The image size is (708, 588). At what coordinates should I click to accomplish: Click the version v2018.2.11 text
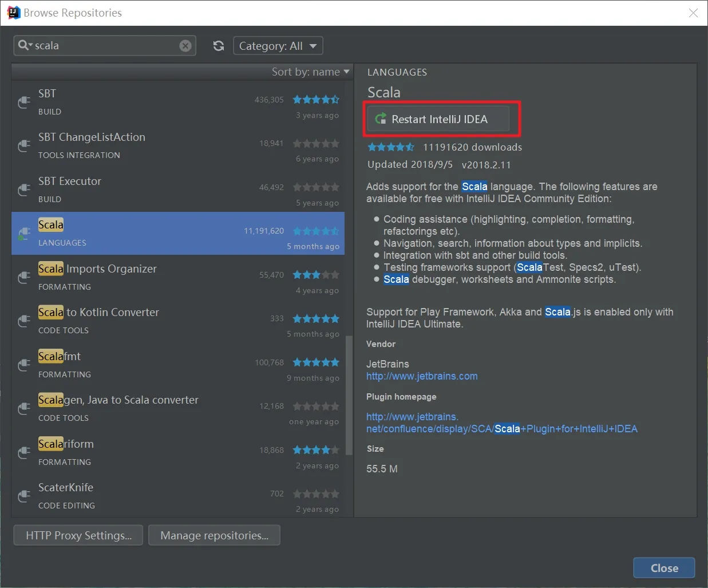tap(486, 165)
